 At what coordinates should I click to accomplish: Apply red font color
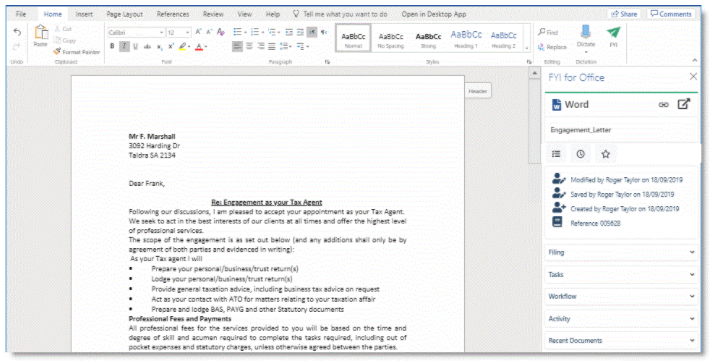click(199, 46)
